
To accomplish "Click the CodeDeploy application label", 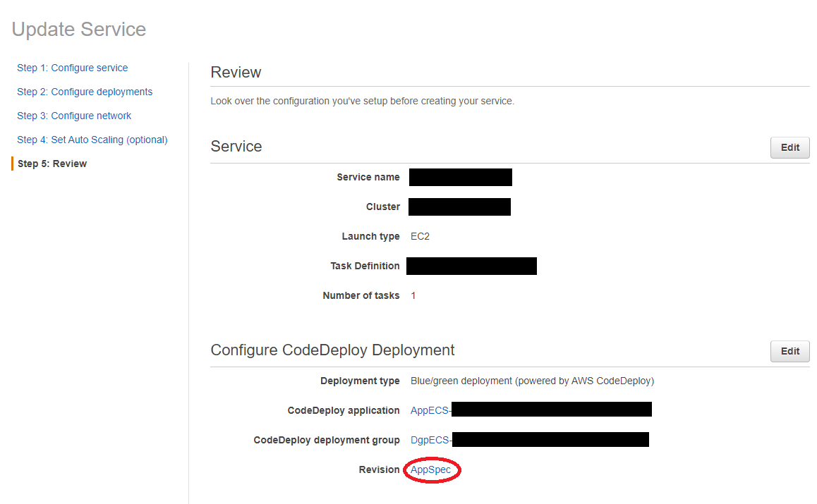I will tap(344, 410).
